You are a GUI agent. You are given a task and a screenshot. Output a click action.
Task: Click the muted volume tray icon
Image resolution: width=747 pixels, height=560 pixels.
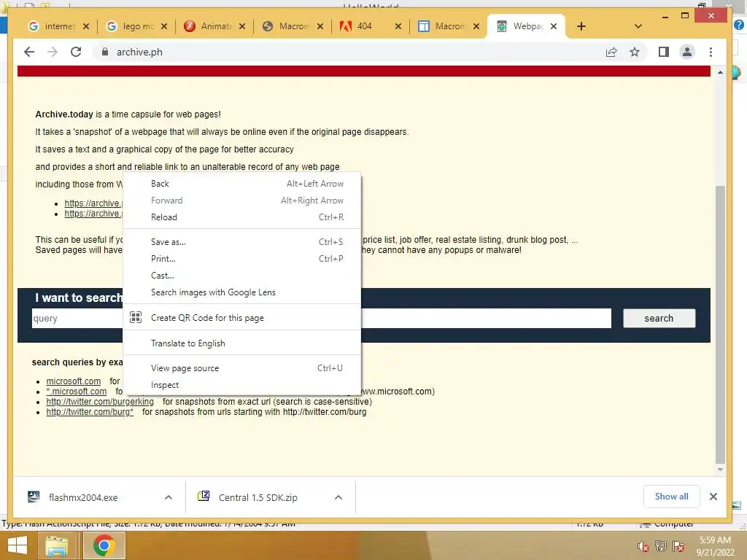coord(643,546)
